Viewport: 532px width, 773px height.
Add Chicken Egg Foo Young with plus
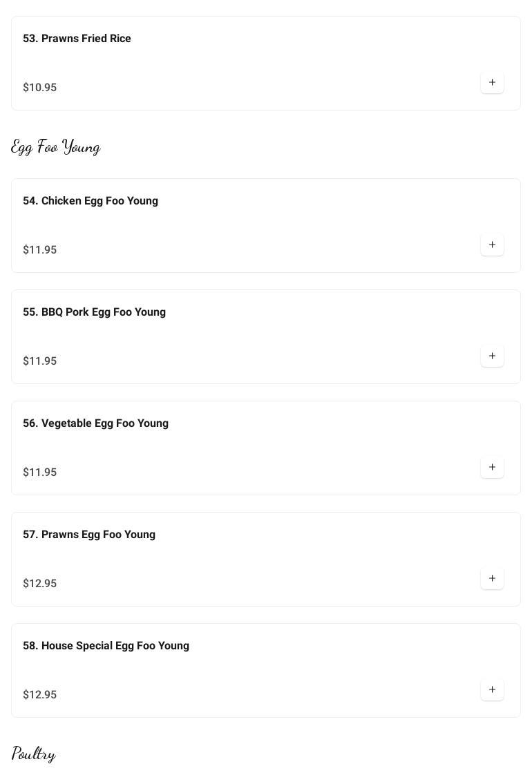(492, 245)
